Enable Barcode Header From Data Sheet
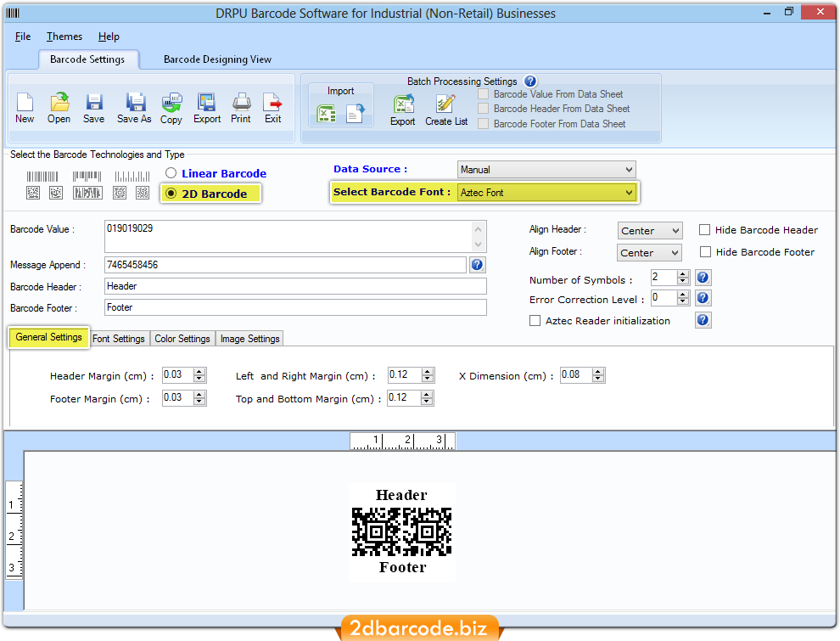Viewport: 840px width, 641px height. tap(484, 109)
